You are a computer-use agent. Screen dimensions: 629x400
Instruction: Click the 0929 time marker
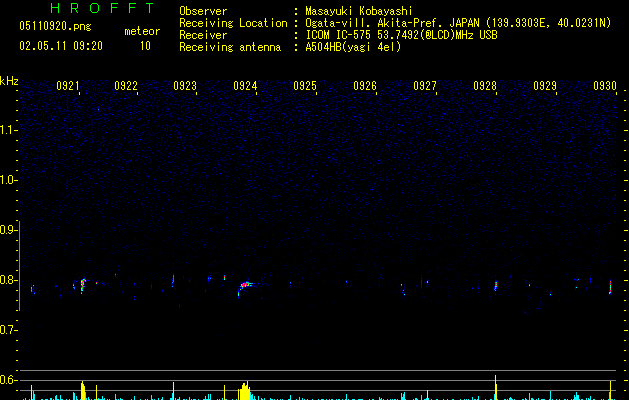(x=545, y=86)
